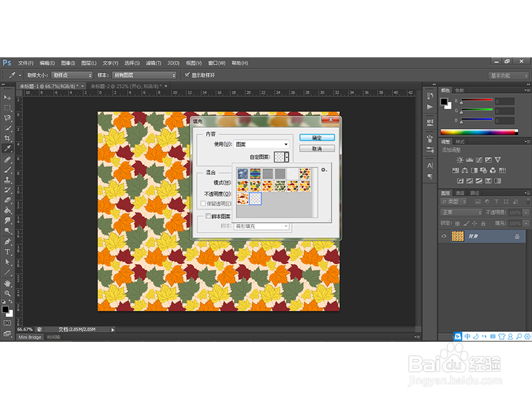Add a Levels adjustment
The width and height of the screenshot is (532, 399).
point(469,160)
